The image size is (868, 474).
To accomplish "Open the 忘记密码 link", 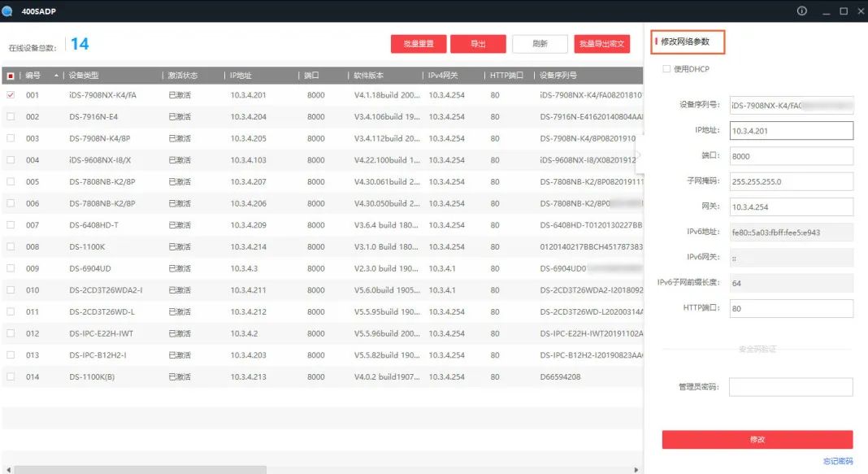I will point(838,462).
